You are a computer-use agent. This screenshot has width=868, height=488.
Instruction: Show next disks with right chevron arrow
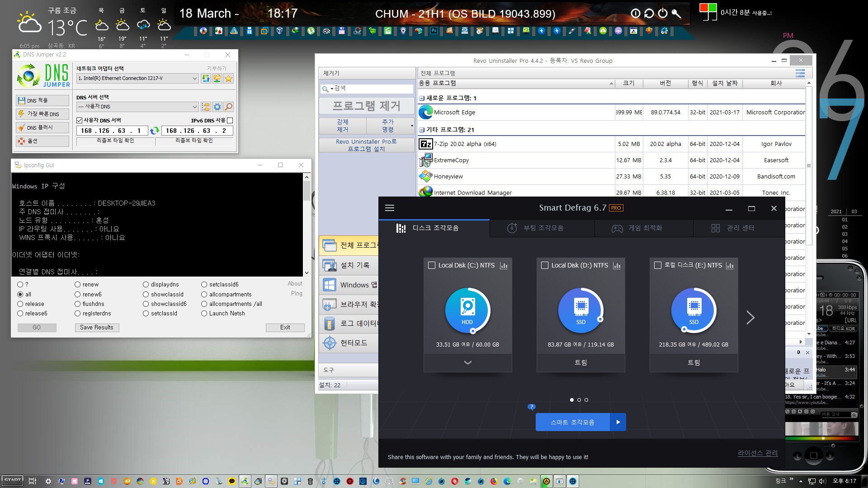point(750,317)
